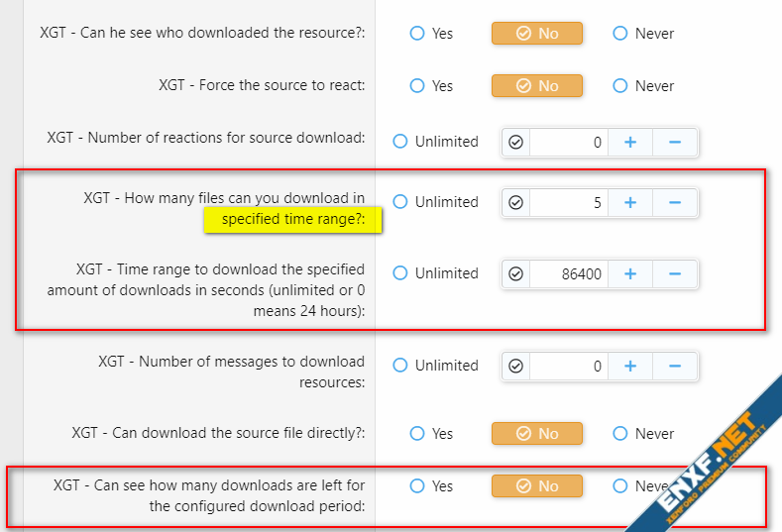Select Never for force the source to react
Screen dimensions: 782x532
620,86
